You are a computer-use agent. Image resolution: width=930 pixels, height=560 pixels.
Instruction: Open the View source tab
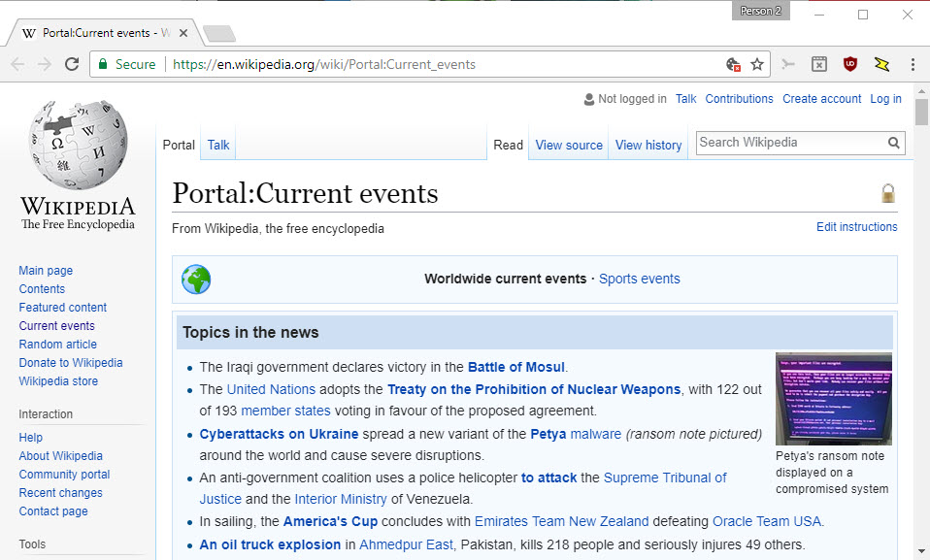569,145
